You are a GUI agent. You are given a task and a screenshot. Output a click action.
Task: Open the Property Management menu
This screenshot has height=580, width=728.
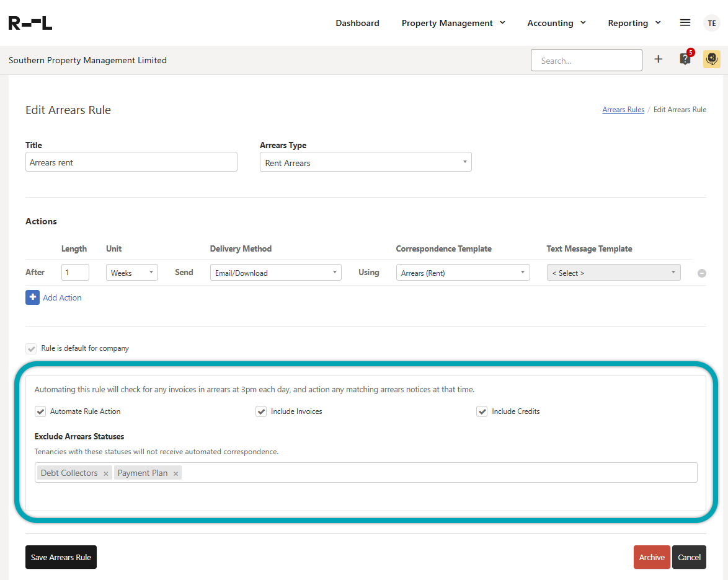[x=453, y=23]
